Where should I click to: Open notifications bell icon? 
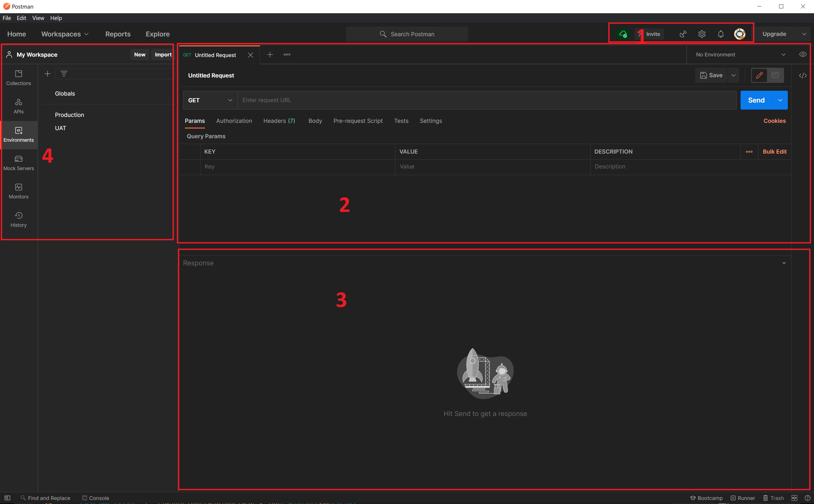coord(721,34)
